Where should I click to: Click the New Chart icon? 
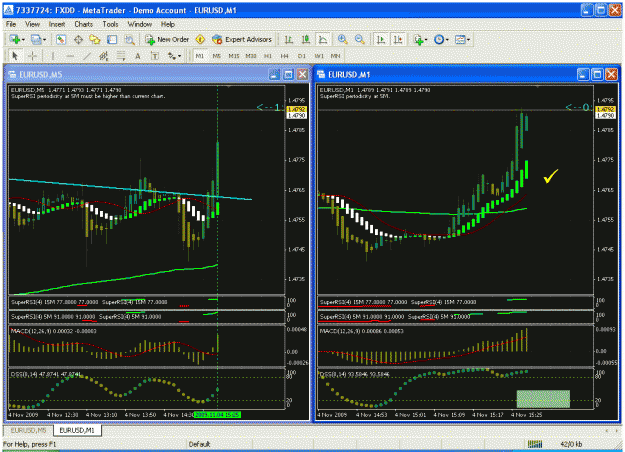point(15,39)
